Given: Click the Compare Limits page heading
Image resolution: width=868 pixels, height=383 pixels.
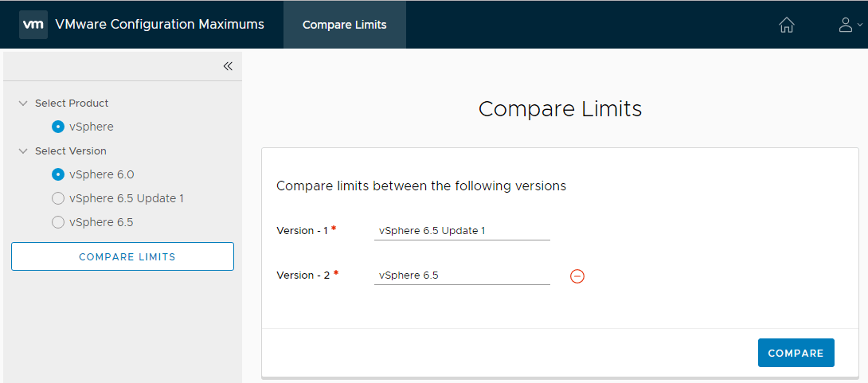Looking at the screenshot, I should 560,109.
